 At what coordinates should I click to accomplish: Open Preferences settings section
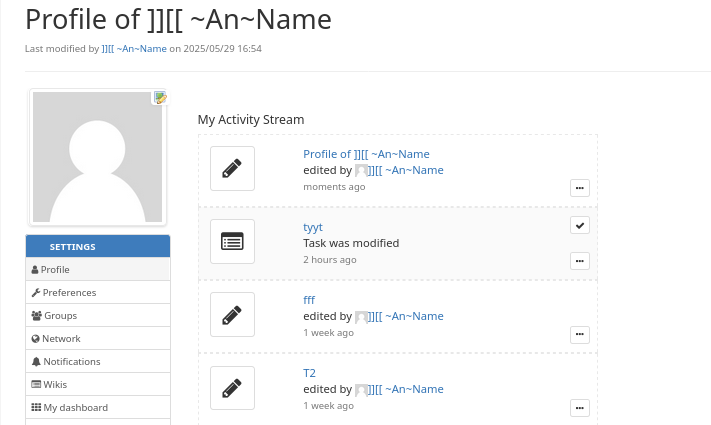[x=69, y=293]
